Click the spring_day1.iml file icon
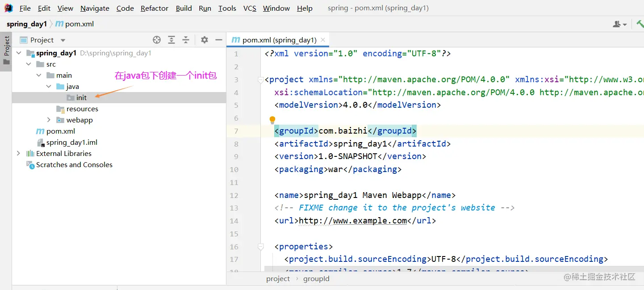The width and height of the screenshot is (644, 290). (x=40, y=142)
